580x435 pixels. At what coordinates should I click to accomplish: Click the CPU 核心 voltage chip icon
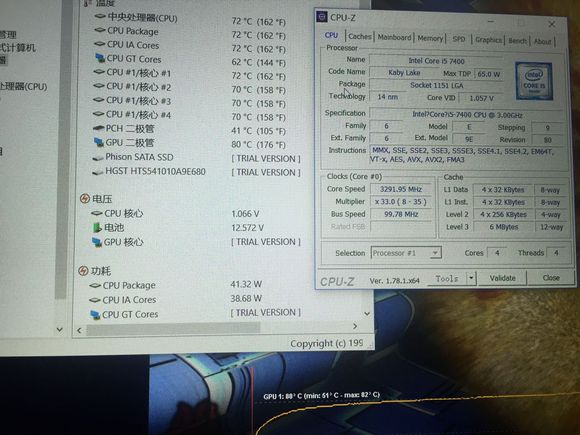click(97, 213)
